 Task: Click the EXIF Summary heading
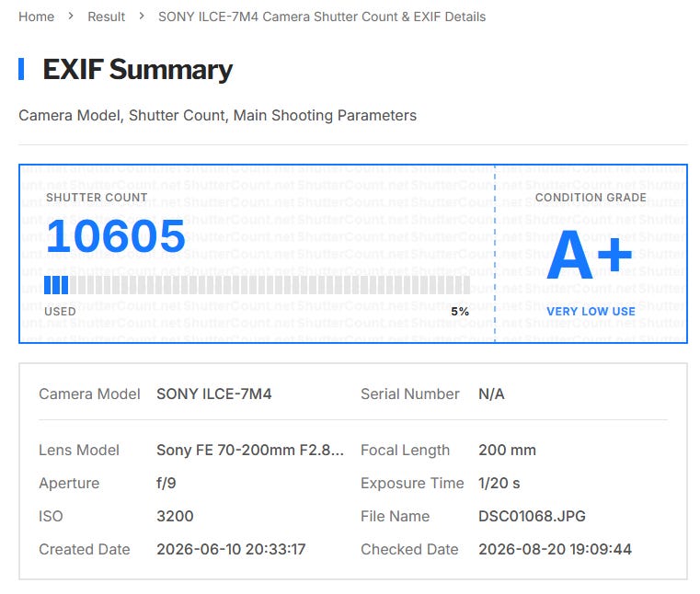tap(137, 70)
